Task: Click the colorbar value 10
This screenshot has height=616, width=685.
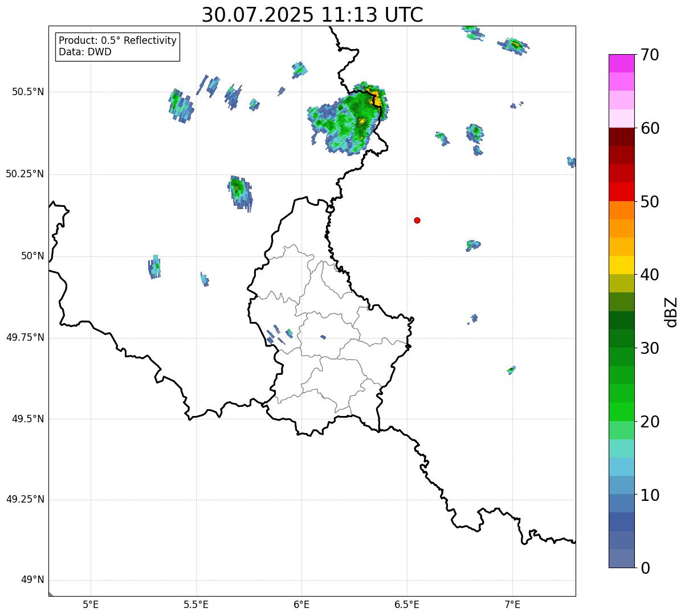Action: [x=650, y=495]
